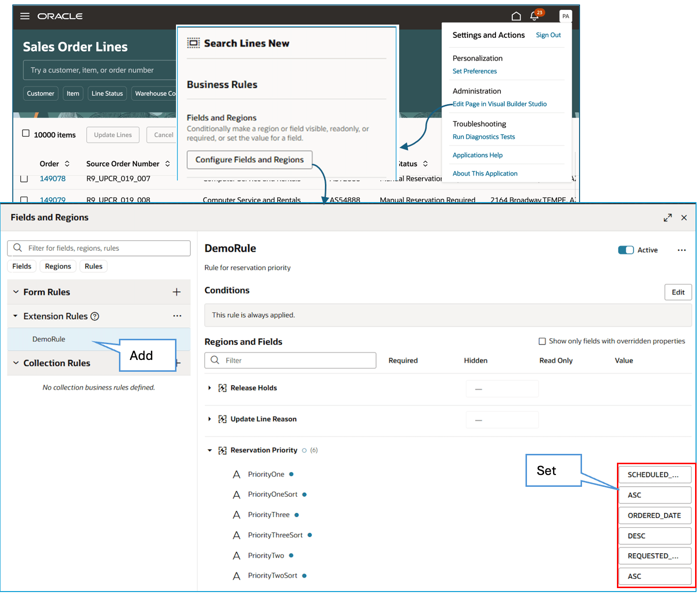The image size is (700, 595).
Task: Sort by Status column arrows
Action: (x=425, y=164)
